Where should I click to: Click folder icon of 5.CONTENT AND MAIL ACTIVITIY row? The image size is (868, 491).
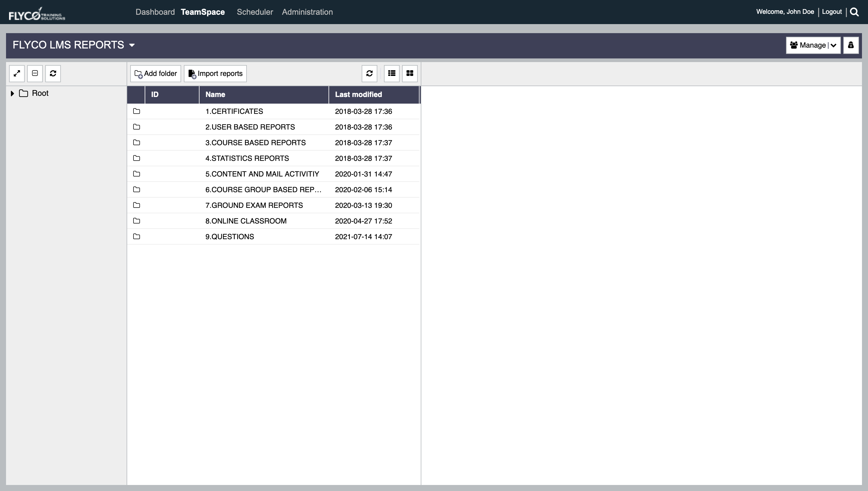[x=136, y=174]
